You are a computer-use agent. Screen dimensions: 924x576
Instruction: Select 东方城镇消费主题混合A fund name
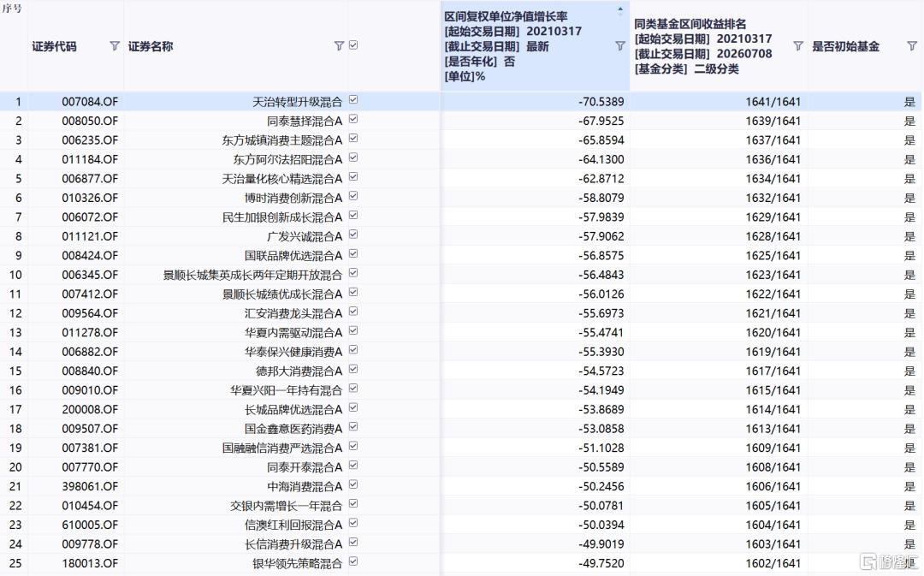(281, 140)
